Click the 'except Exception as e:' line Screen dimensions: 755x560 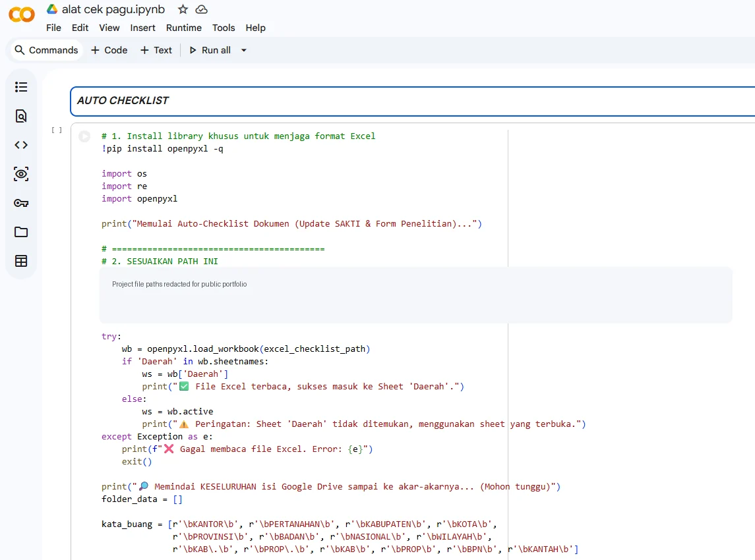(157, 436)
